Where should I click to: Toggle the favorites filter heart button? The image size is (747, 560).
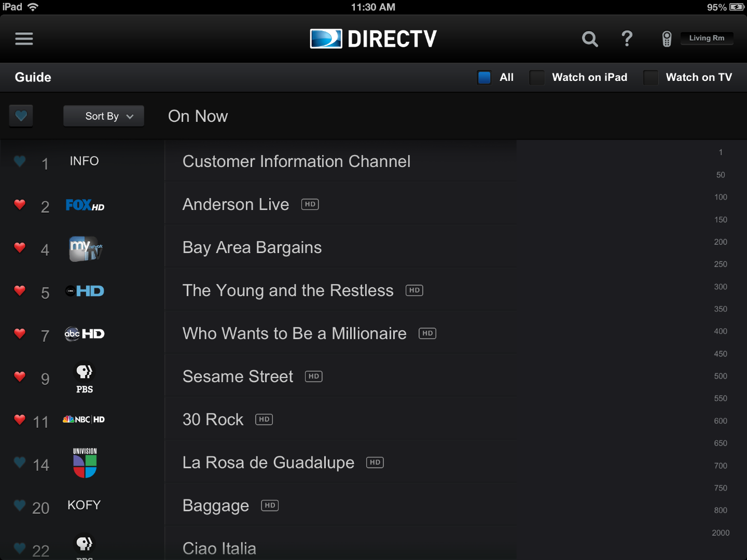coord(21,116)
